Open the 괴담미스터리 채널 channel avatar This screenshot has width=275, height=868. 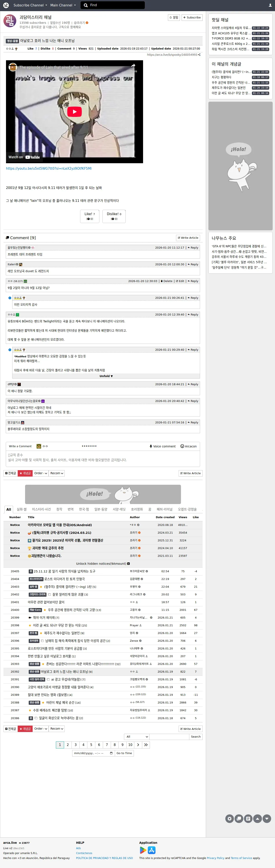(x=10, y=21)
